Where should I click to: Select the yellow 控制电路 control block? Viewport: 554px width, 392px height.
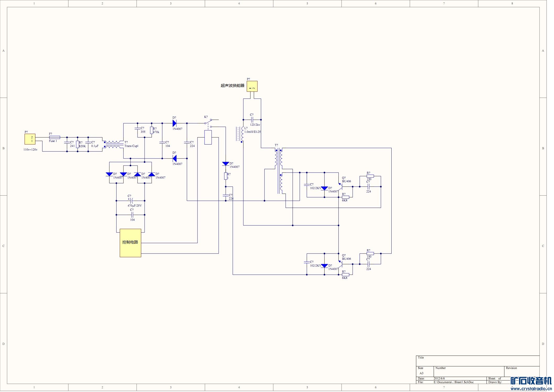tap(130, 243)
